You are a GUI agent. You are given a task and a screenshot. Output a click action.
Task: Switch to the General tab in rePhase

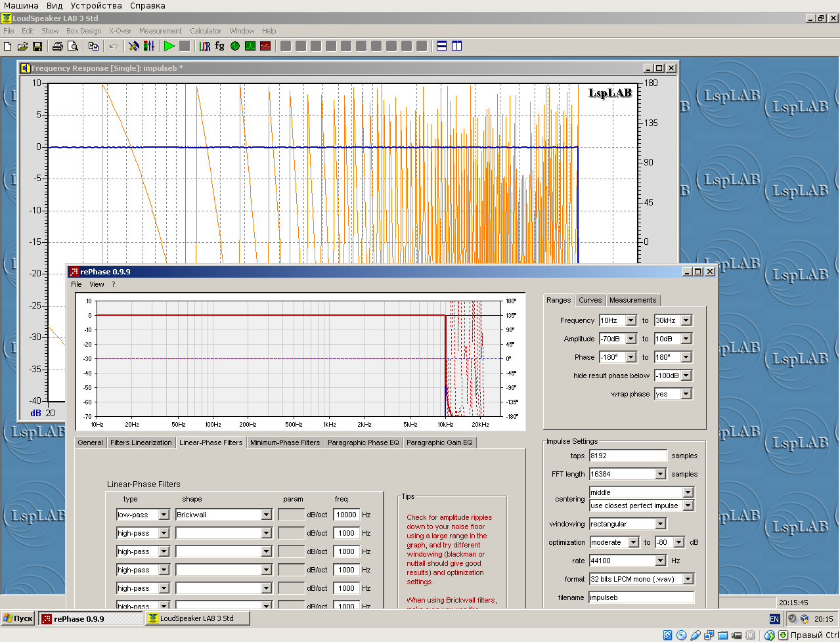point(90,442)
